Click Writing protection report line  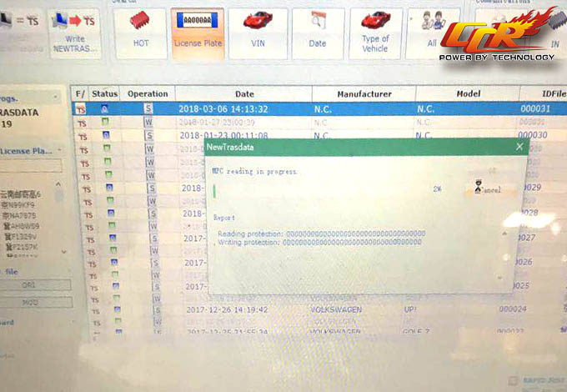click(x=319, y=242)
